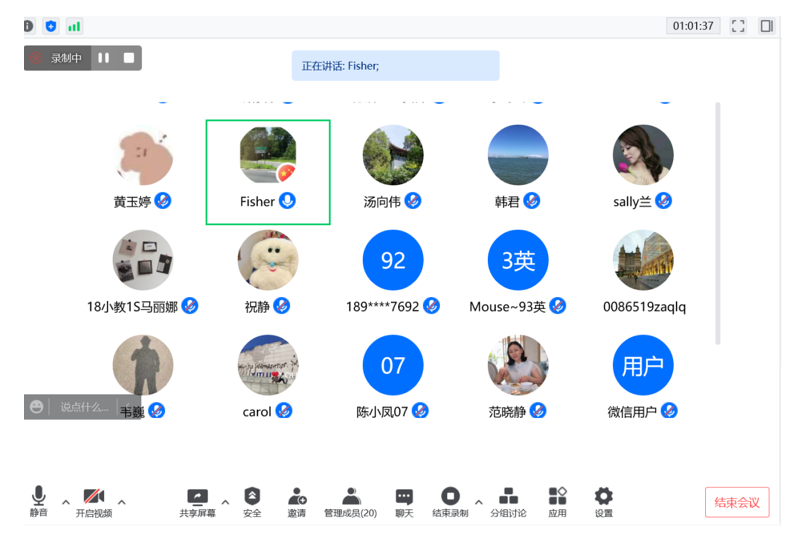Click the red 结束会议 end meeting button

737,502
